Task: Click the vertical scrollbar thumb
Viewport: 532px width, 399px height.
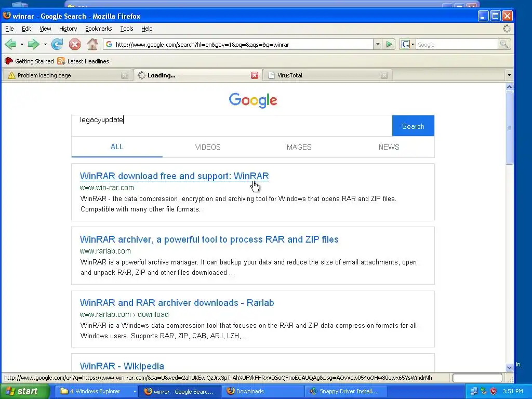Action: pyautogui.click(x=509, y=128)
